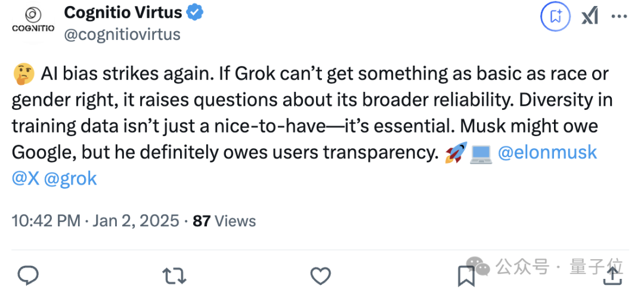Open the @cognitiovirtus handle link
The width and height of the screenshot is (644, 292).
(122, 34)
